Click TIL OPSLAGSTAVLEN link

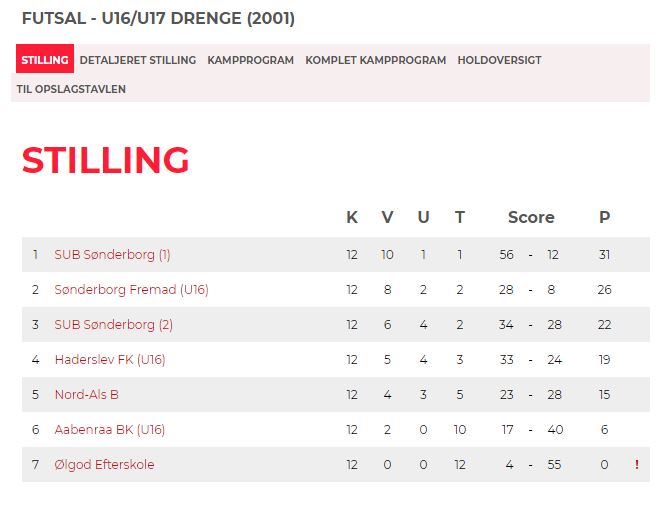71,89
